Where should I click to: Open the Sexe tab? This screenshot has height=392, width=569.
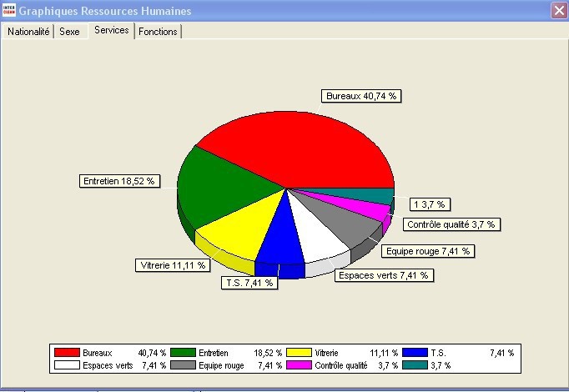tap(70, 32)
